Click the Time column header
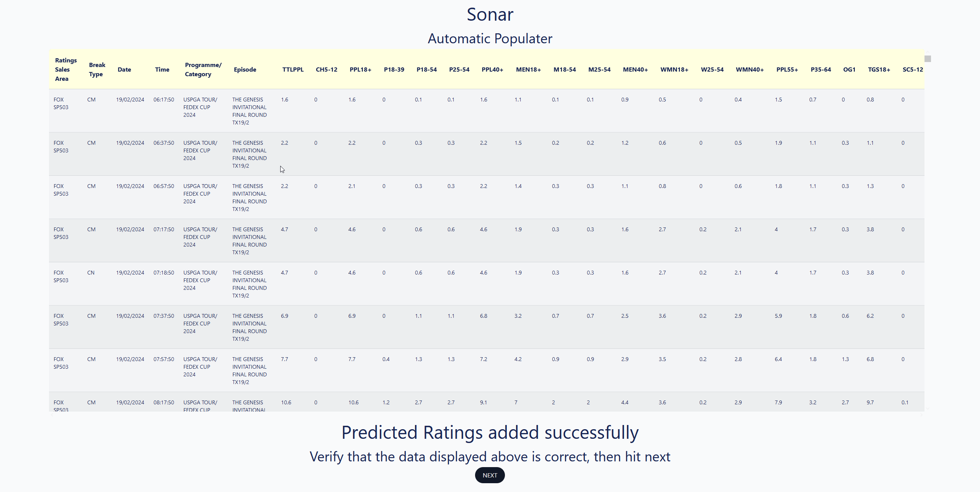This screenshot has height=492, width=980. pos(162,70)
